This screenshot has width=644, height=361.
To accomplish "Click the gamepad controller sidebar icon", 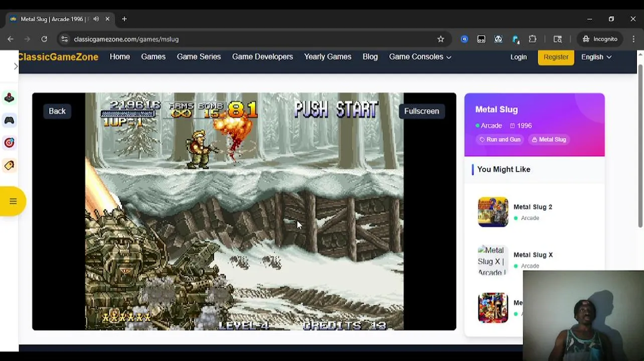I will click(x=9, y=120).
